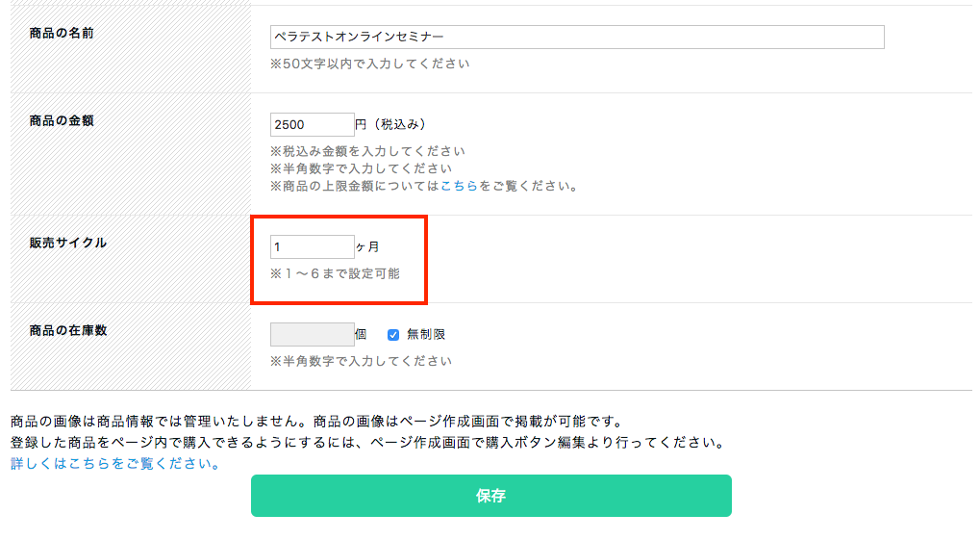
Task: Click the green 保存 button
Action: 491,496
